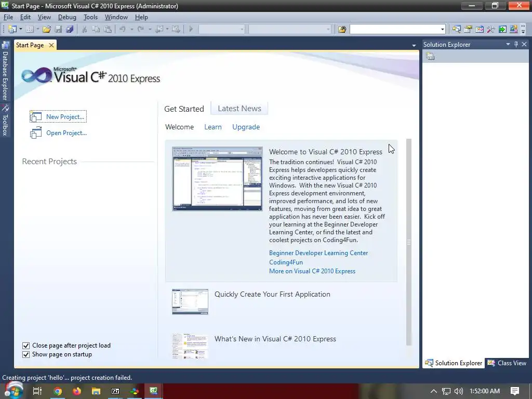Open Beginner Developer Learning Center link
This screenshot has height=399, width=532.
pyautogui.click(x=318, y=253)
